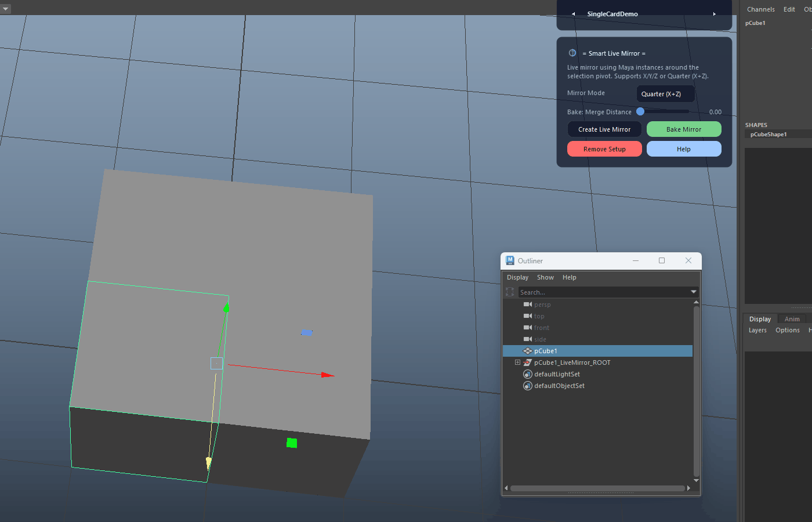The width and height of the screenshot is (812, 522).
Task: Click the Outliner vertical scrollbar down arrow
Action: coord(696,480)
